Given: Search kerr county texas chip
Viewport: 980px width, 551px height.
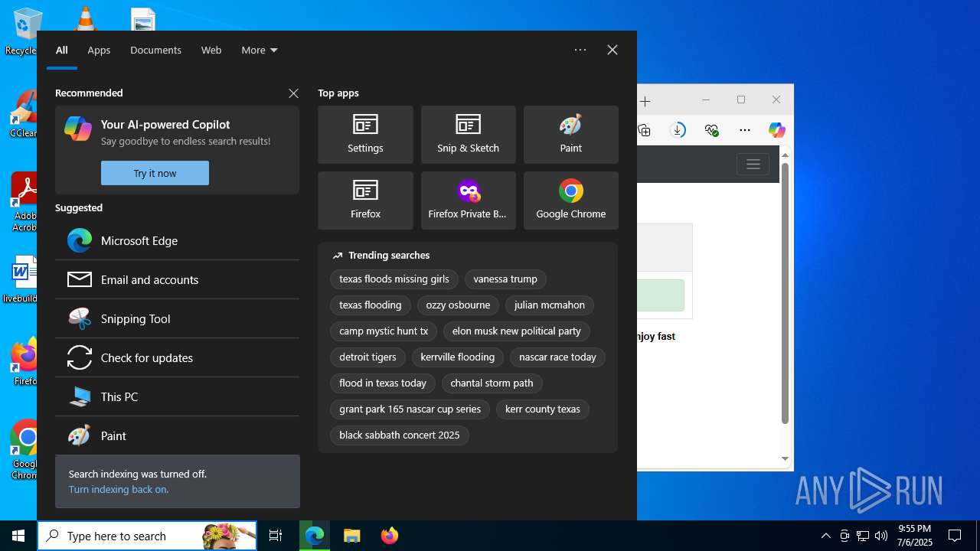Looking at the screenshot, I should click(x=543, y=409).
